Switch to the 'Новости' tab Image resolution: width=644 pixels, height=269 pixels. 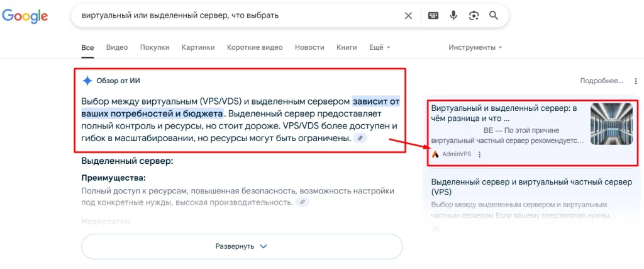tap(309, 47)
